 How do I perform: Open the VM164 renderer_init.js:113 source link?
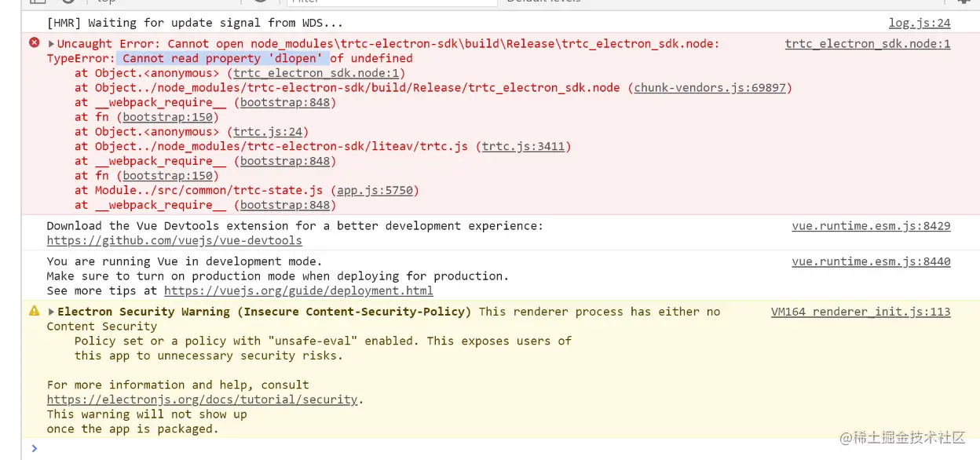[861, 312]
